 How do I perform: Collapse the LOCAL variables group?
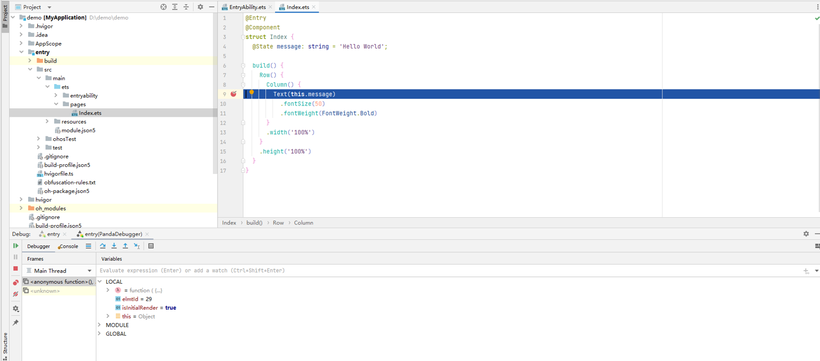click(100, 281)
